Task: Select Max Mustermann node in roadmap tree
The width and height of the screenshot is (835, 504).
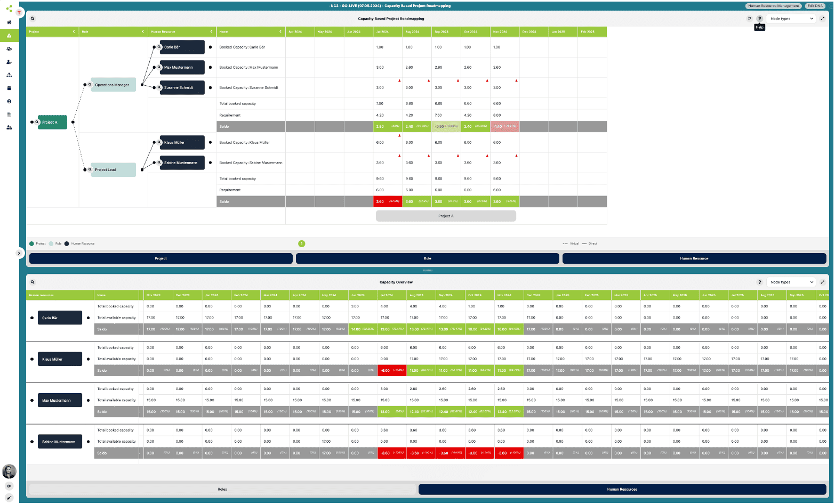Action: pos(182,67)
